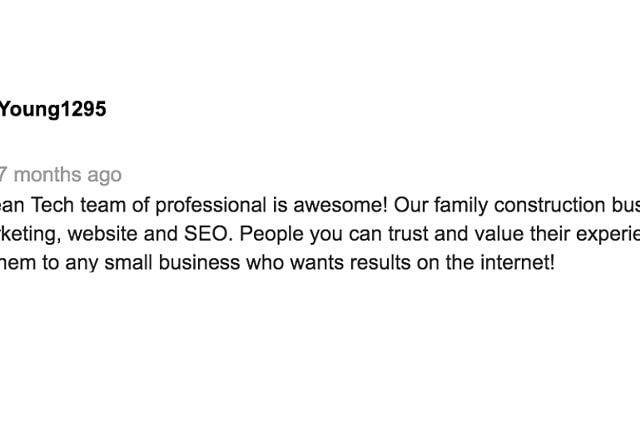The height and width of the screenshot is (428, 640).
Task: Click the "7 months ago" timestamp
Action: 60,175
